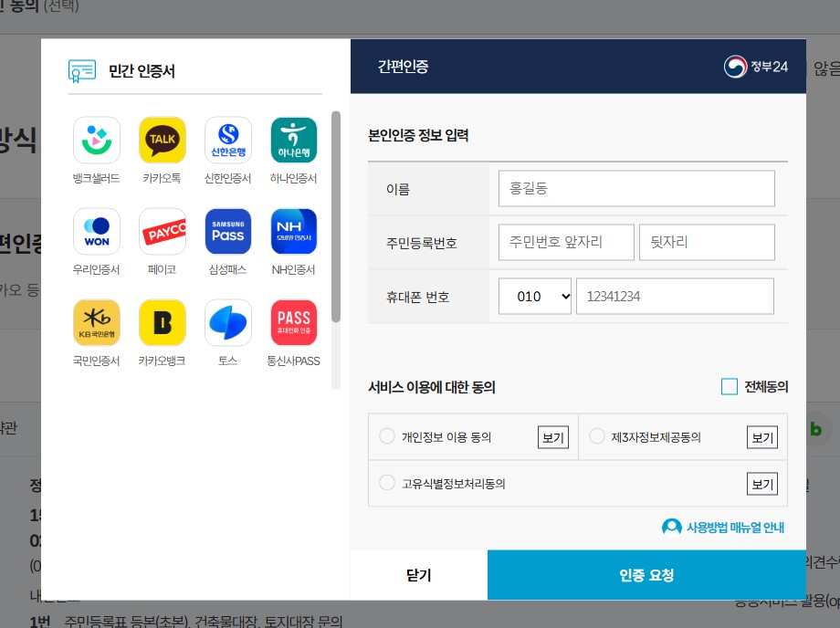Click the 닫기 button
This screenshot has width=840, height=628.
pyautogui.click(x=419, y=575)
